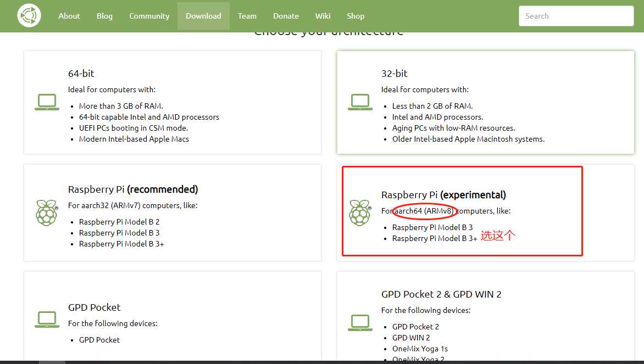This screenshot has width=644, height=364.
Task: Select Raspberry Pi (recommended) heading
Action: coord(133,189)
